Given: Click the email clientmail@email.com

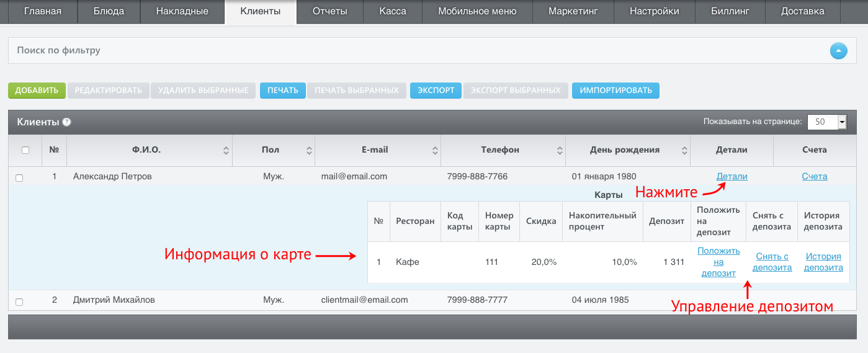Looking at the screenshot, I should (x=365, y=300).
